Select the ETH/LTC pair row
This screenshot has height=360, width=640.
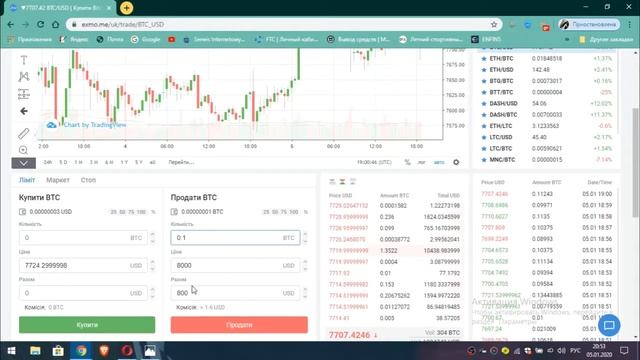tap(547, 126)
